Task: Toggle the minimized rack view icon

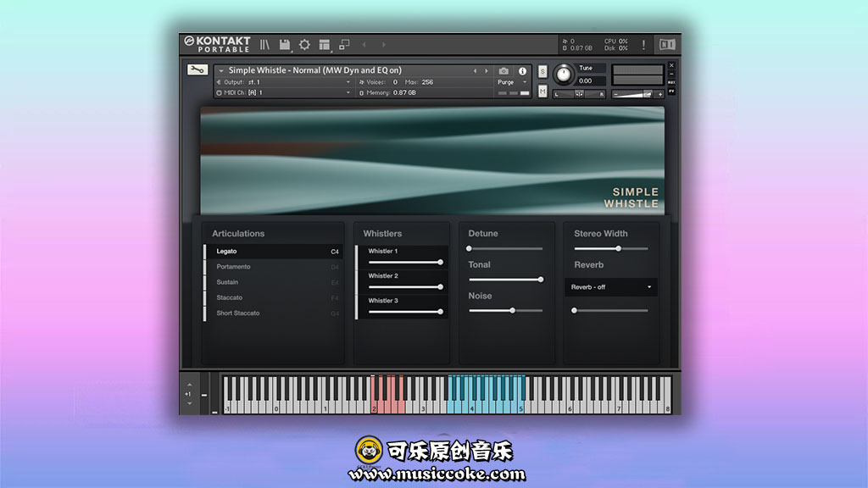Action: pos(344,45)
